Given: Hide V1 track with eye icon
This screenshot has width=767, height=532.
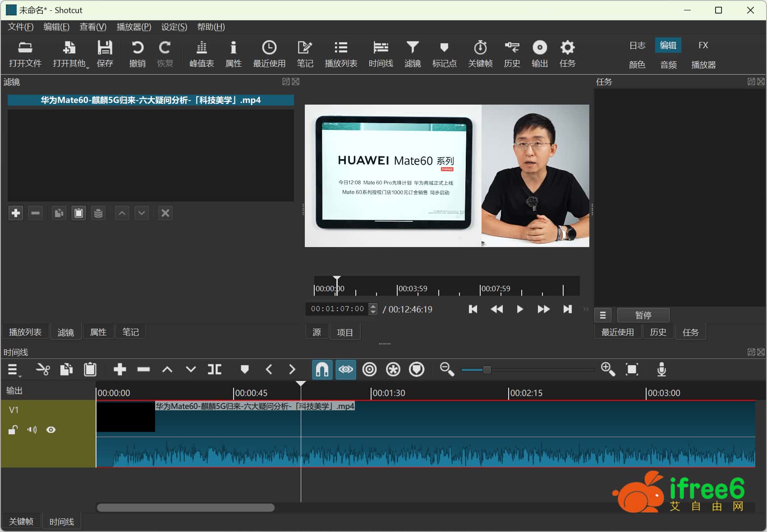Looking at the screenshot, I should coord(51,430).
